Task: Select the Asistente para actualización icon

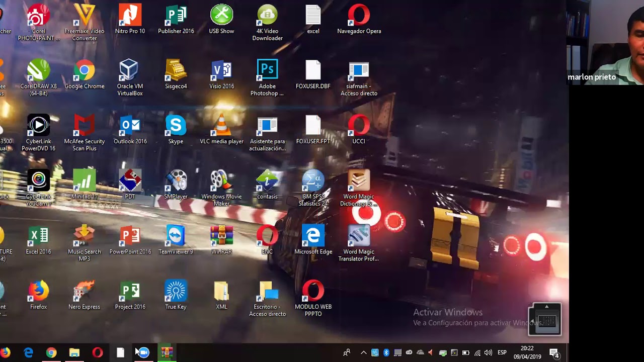Action: (267, 133)
